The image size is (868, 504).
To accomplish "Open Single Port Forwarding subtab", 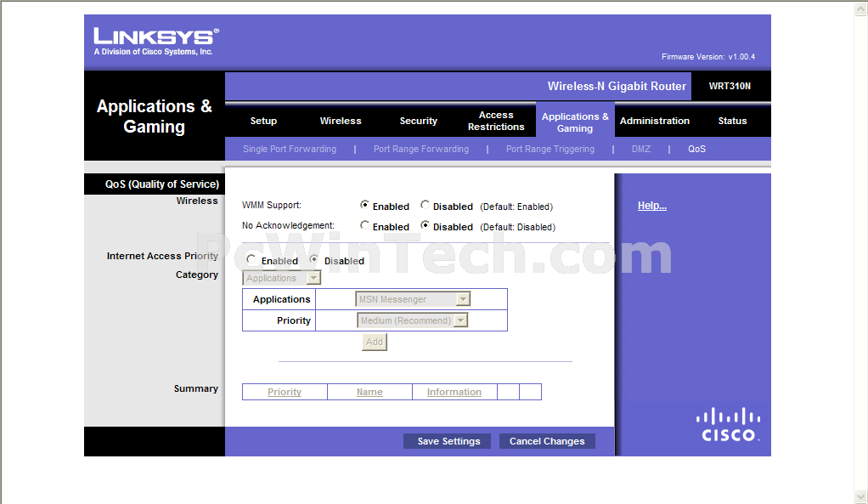I will coord(290,149).
